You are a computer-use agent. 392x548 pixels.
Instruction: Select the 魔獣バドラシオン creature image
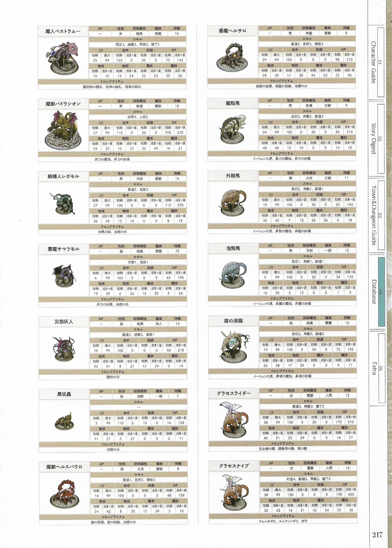[x=63, y=130]
